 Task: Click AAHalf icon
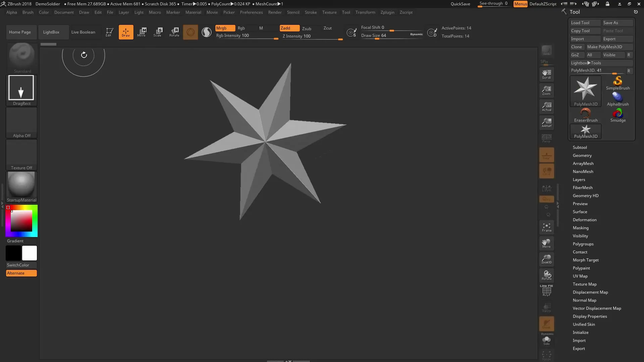[x=546, y=123]
